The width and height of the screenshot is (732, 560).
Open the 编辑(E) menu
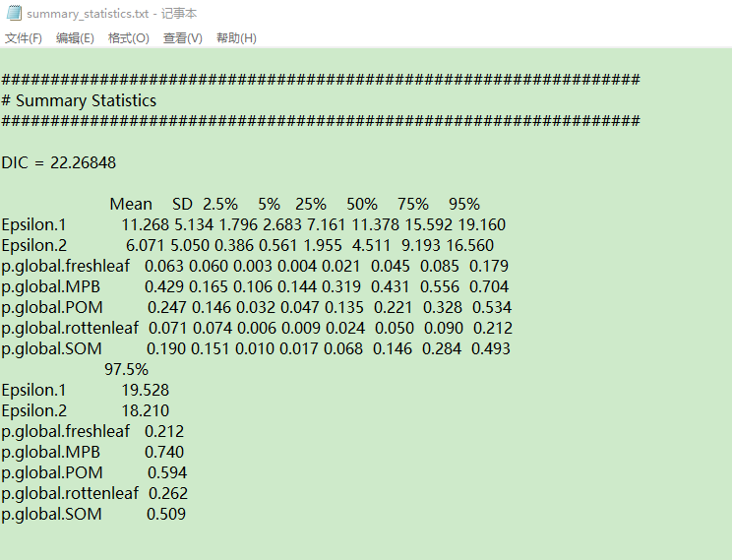75,38
